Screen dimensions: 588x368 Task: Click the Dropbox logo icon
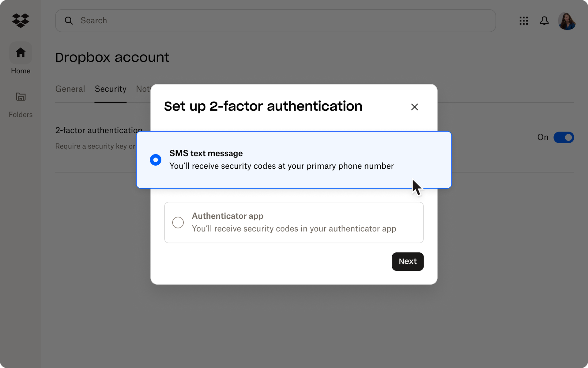click(x=20, y=21)
